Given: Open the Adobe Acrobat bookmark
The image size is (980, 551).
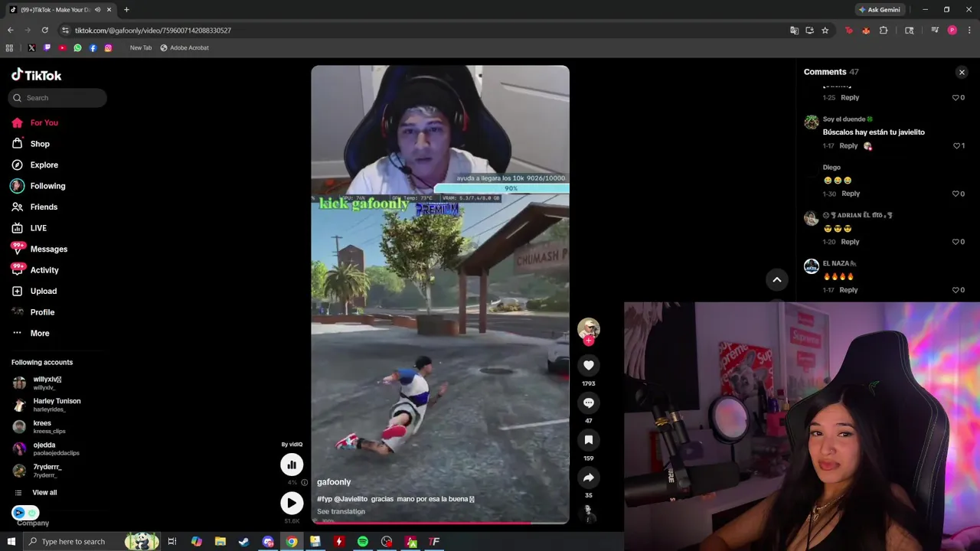Looking at the screenshot, I should coord(184,47).
